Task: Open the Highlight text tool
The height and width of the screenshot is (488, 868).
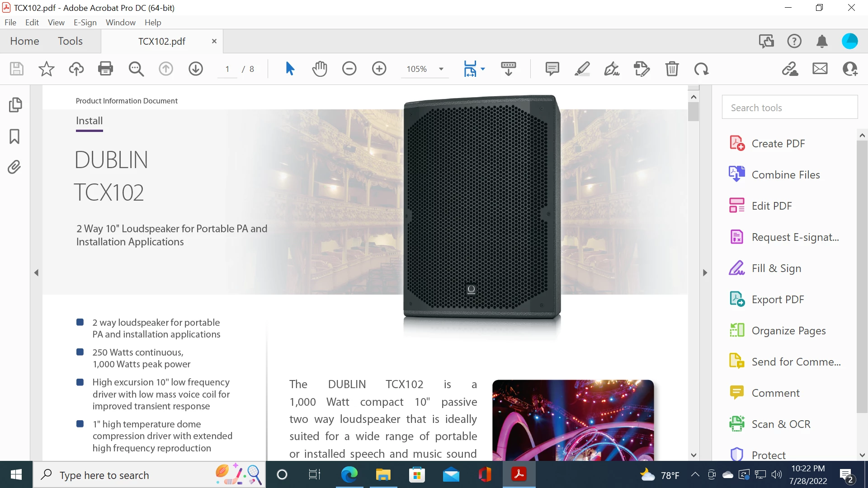Action: pyautogui.click(x=582, y=69)
